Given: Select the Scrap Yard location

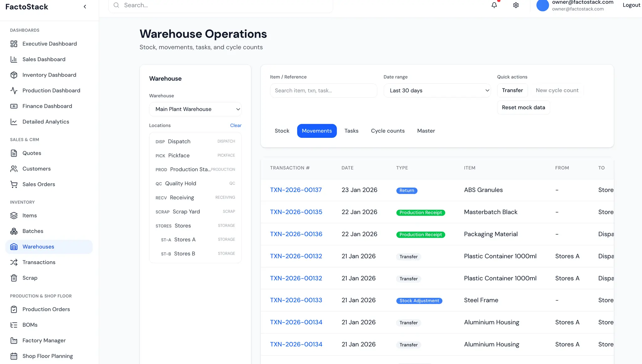Looking at the screenshot, I should [195, 212].
